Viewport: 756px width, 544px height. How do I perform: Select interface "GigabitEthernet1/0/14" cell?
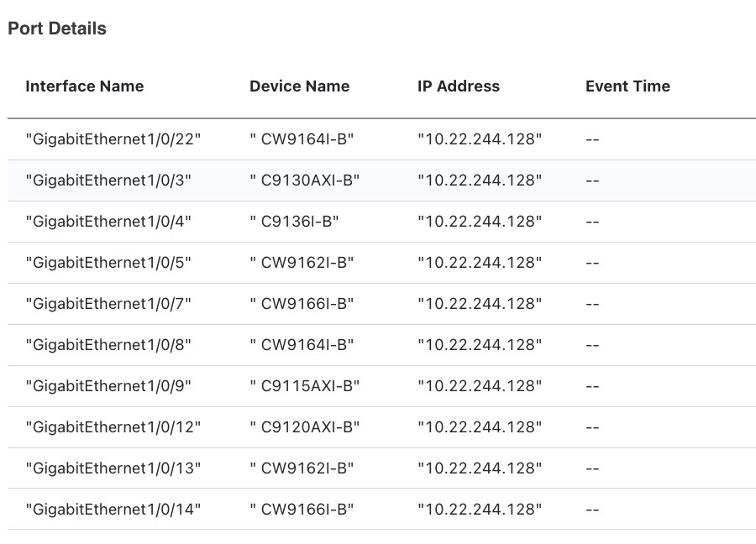click(113, 510)
